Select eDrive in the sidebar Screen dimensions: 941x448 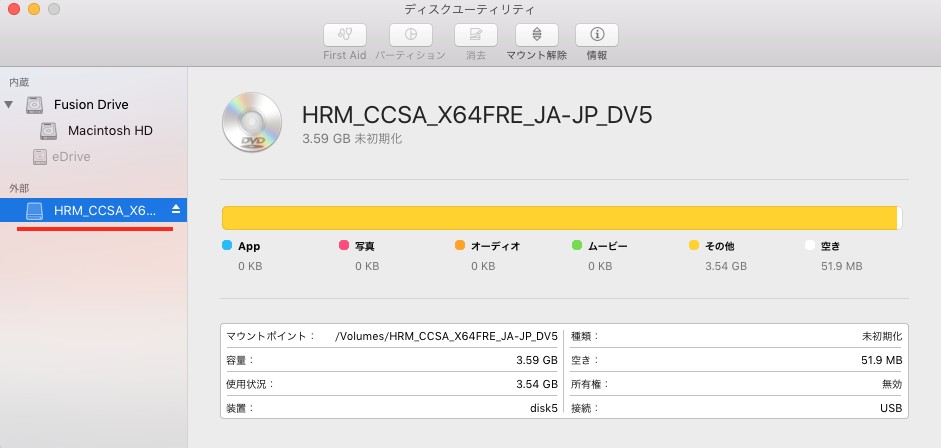(x=71, y=157)
